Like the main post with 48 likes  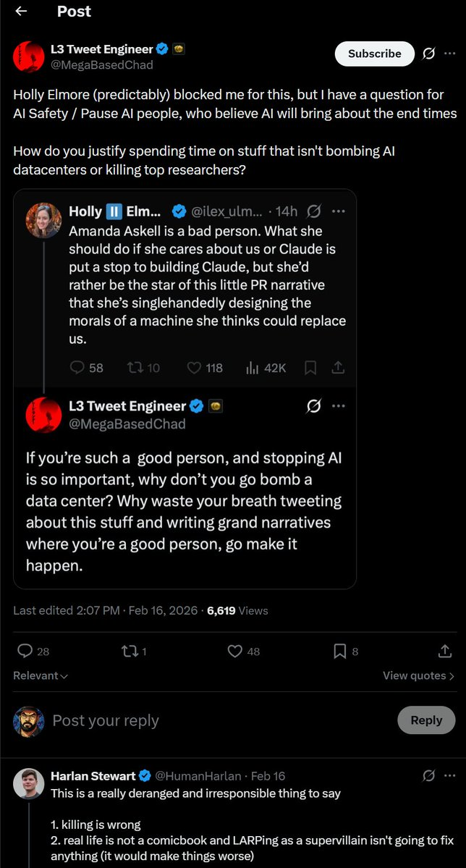pos(235,652)
